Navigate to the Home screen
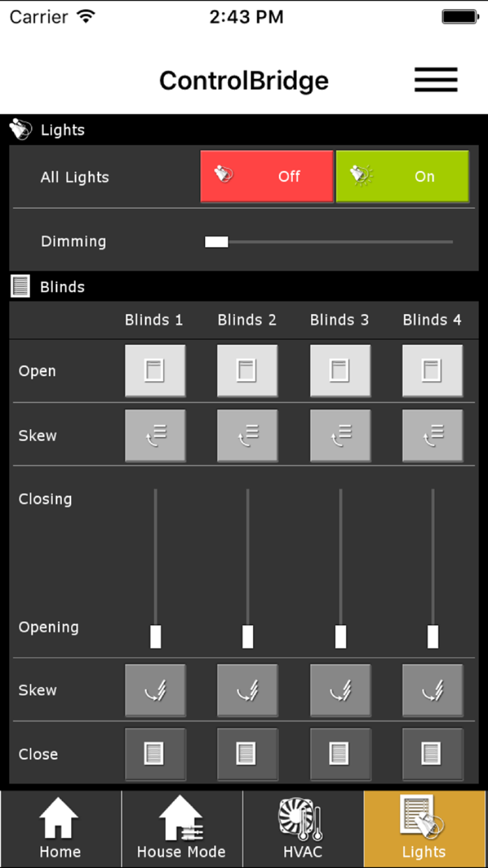This screenshot has width=488, height=868. (60, 829)
